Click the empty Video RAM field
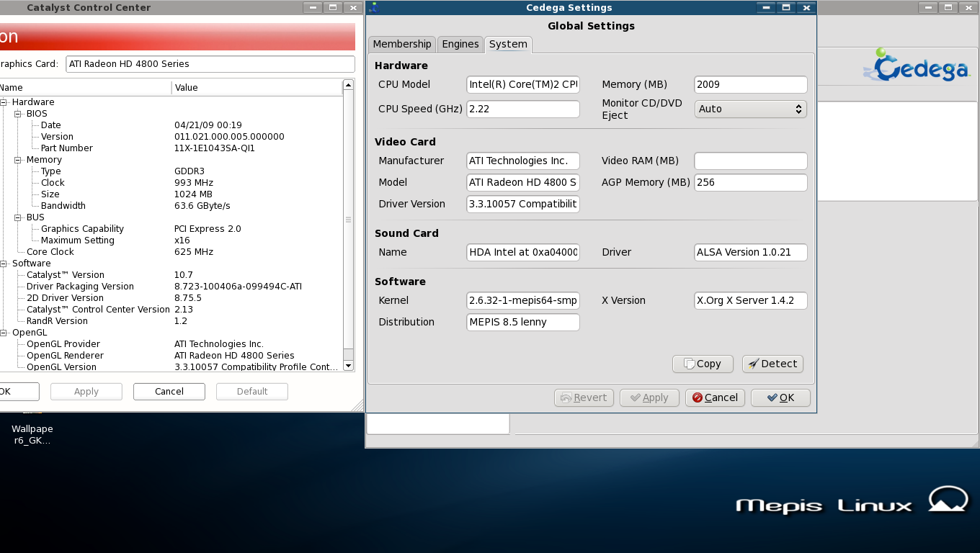The width and height of the screenshot is (980, 553). 750,161
